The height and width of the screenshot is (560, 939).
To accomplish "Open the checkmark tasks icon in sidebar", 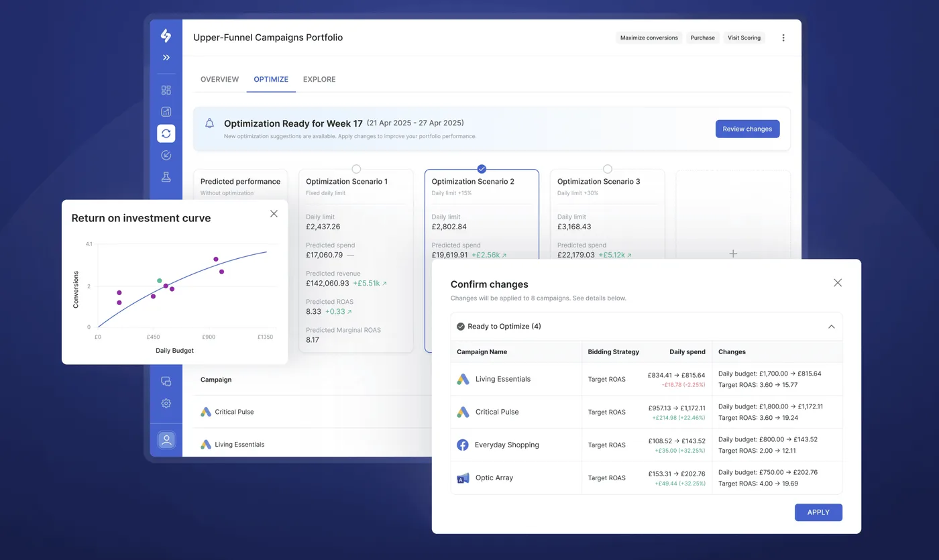I will tap(166, 155).
